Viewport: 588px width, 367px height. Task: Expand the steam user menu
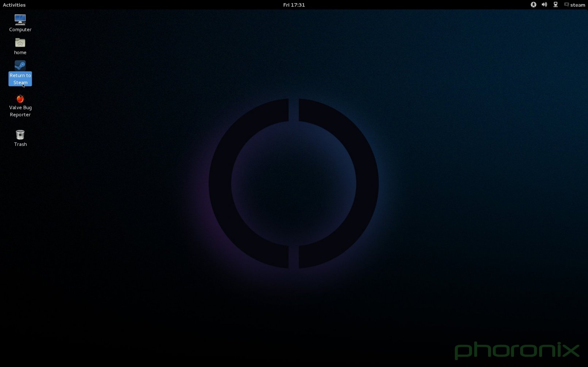tap(577, 5)
